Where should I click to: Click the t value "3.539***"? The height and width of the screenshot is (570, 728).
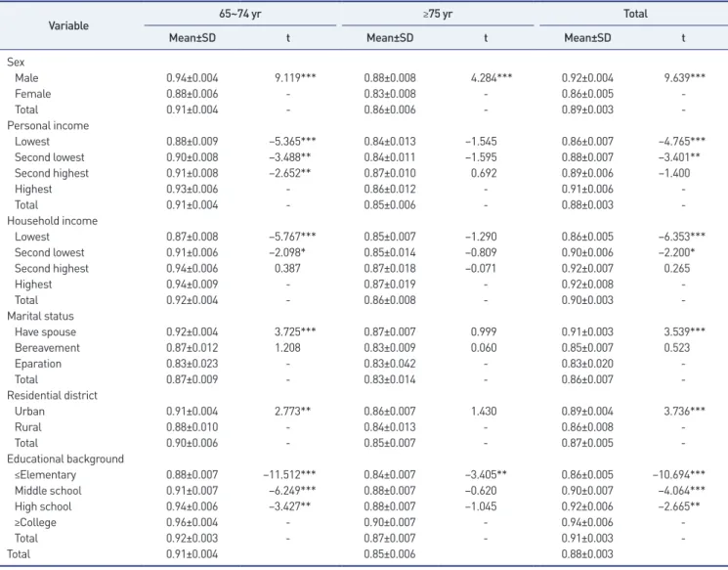click(x=684, y=331)
